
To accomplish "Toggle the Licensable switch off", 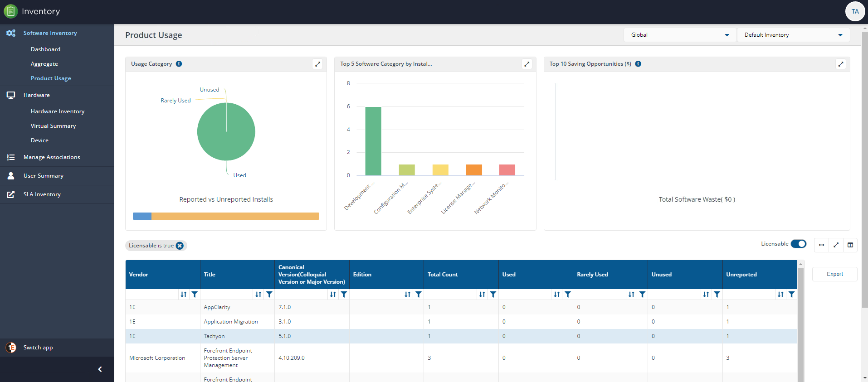I will (x=798, y=244).
